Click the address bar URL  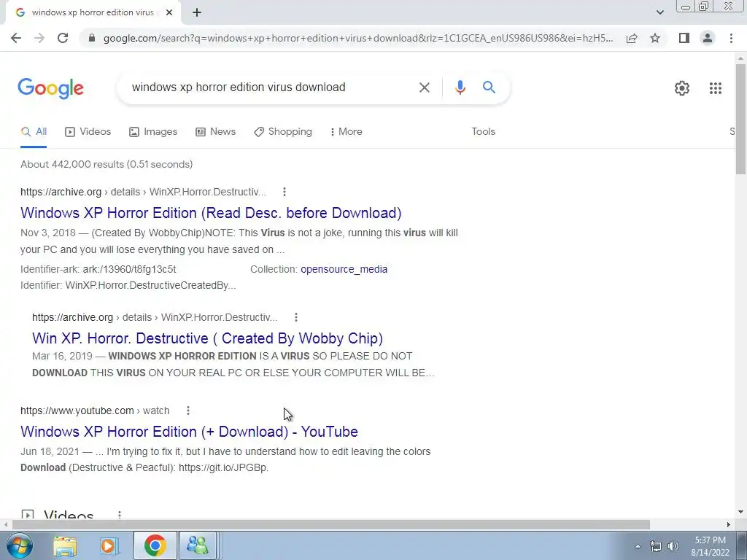(357, 38)
